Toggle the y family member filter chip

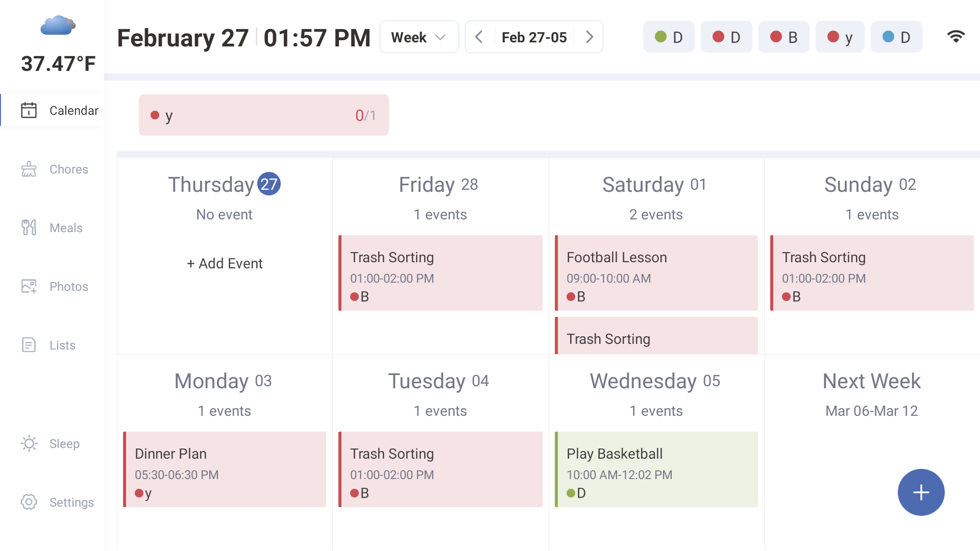[x=840, y=36]
